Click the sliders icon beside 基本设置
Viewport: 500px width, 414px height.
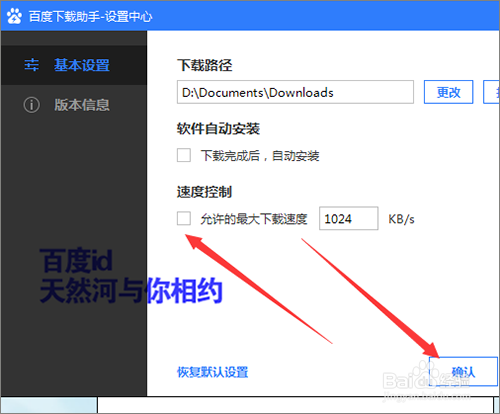[x=31, y=65]
